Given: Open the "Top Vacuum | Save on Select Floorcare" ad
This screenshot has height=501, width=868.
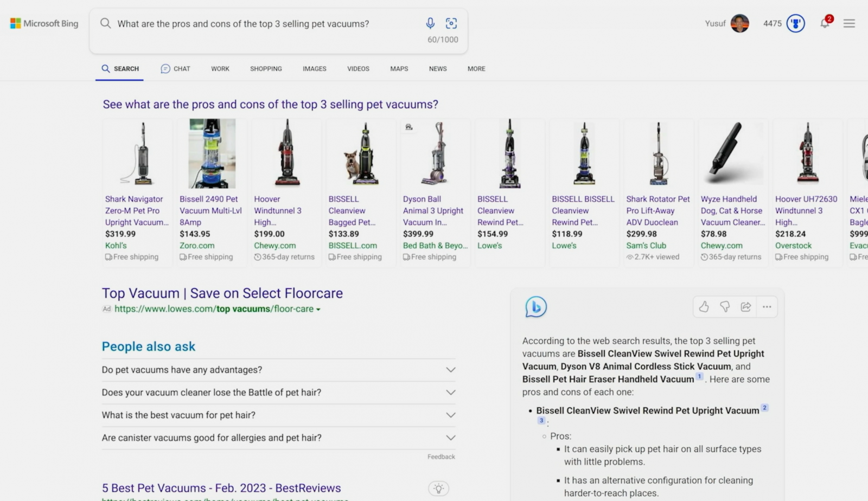Looking at the screenshot, I should coord(222,293).
